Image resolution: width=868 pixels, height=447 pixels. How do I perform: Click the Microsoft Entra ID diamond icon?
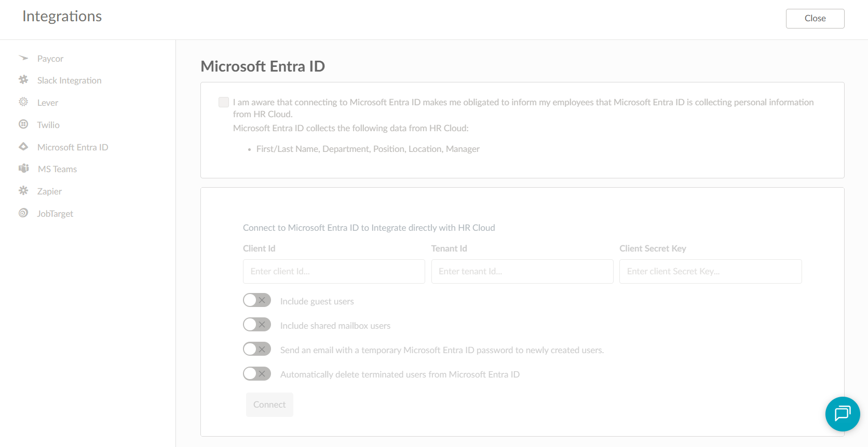pyautogui.click(x=23, y=147)
